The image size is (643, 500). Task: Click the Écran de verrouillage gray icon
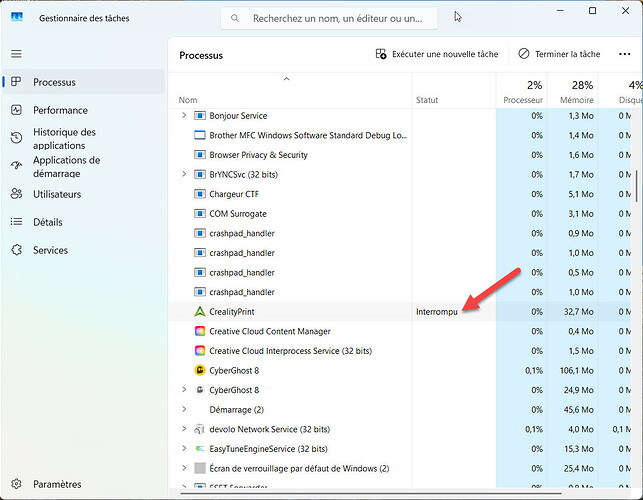tap(200, 468)
